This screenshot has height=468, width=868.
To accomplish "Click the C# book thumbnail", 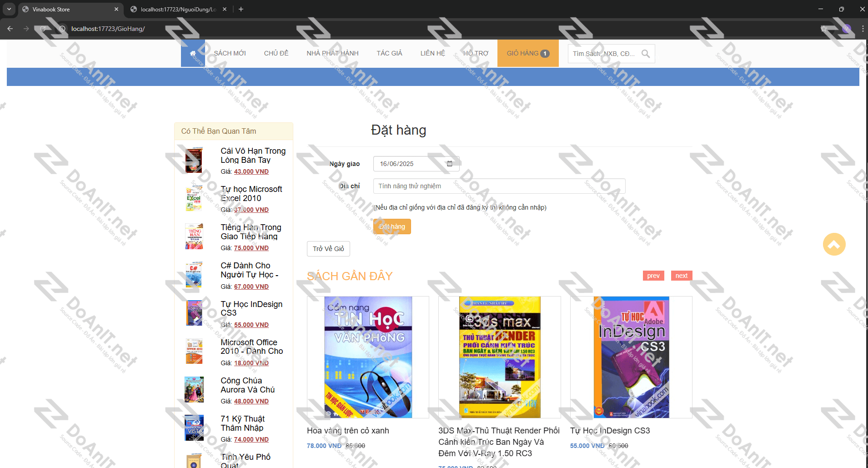I will 194,274.
